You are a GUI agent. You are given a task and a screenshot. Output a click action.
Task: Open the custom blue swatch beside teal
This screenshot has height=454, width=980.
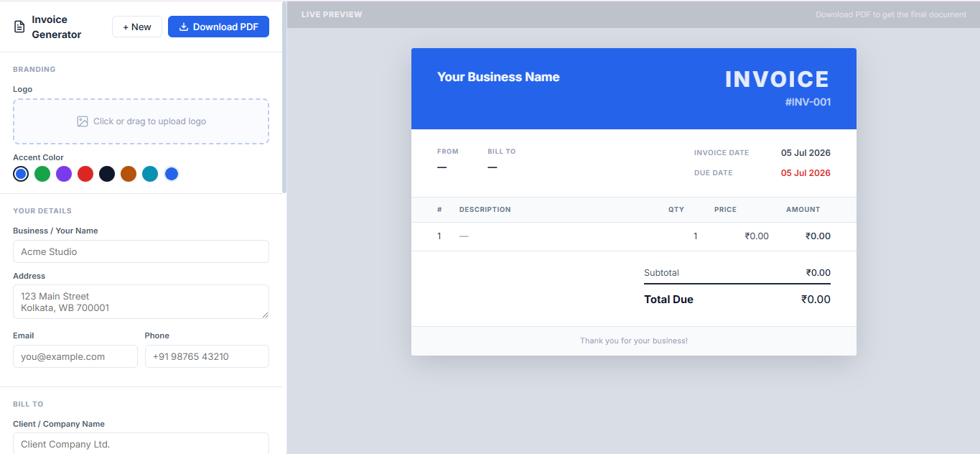point(171,174)
